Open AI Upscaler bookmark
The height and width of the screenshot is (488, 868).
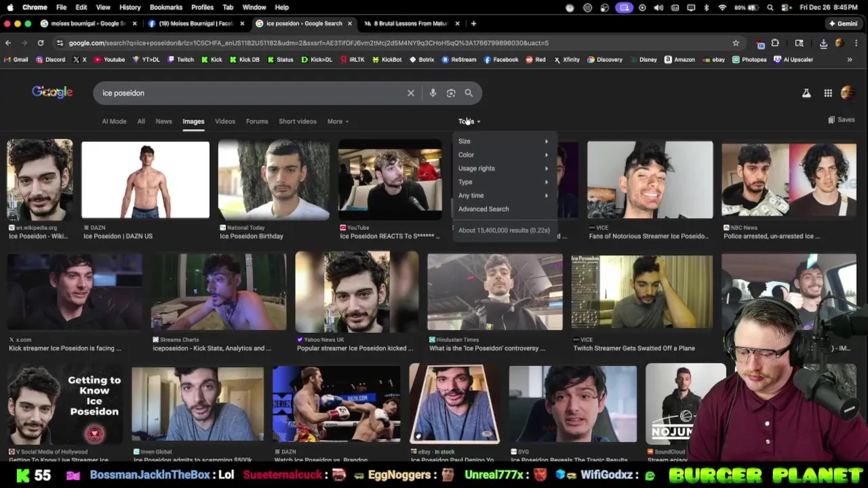point(793,60)
